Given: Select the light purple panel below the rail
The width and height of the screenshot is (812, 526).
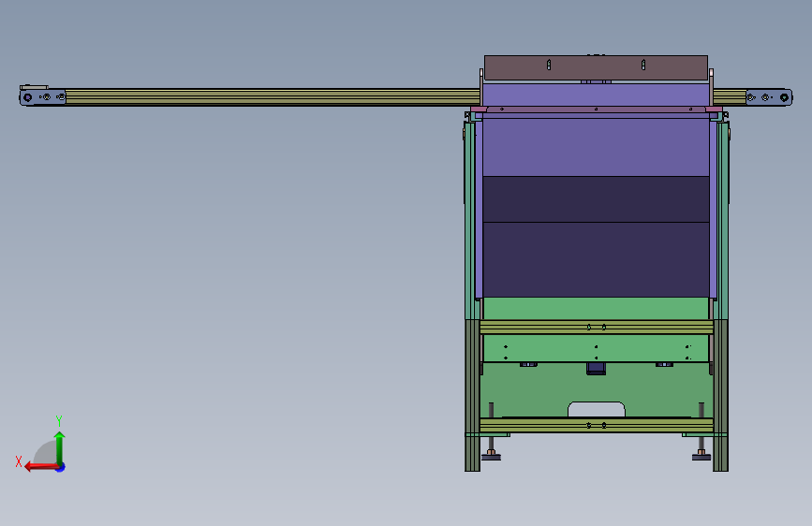Looking at the screenshot, I should [596, 148].
